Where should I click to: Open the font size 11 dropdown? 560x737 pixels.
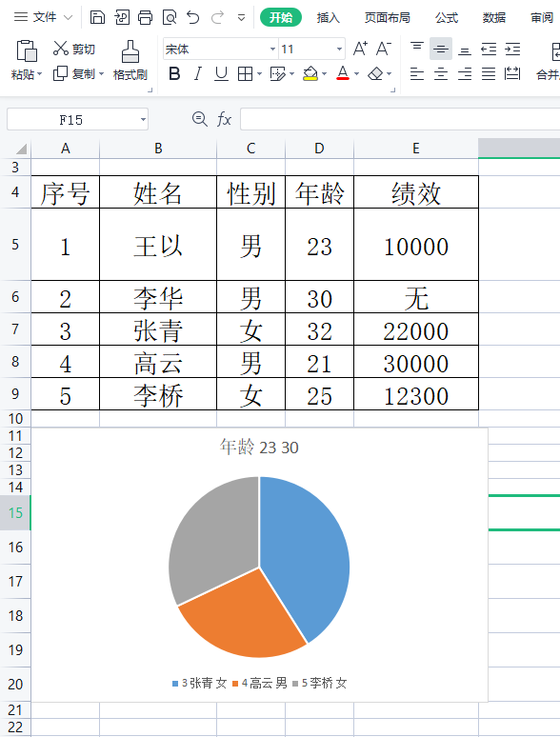[x=339, y=49]
